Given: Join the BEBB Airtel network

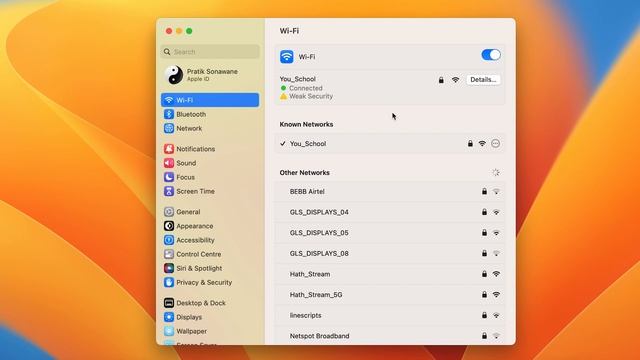Looking at the screenshot, I should pyautogui.click(x=389, y=191).
